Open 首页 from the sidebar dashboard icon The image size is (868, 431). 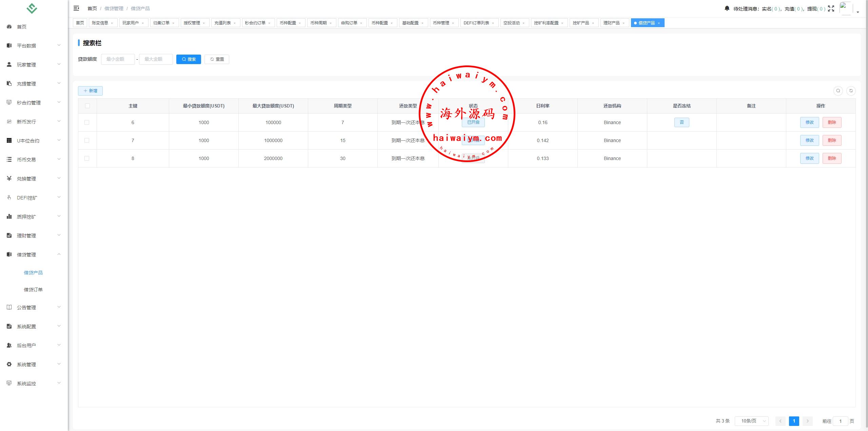click(9, 26)
